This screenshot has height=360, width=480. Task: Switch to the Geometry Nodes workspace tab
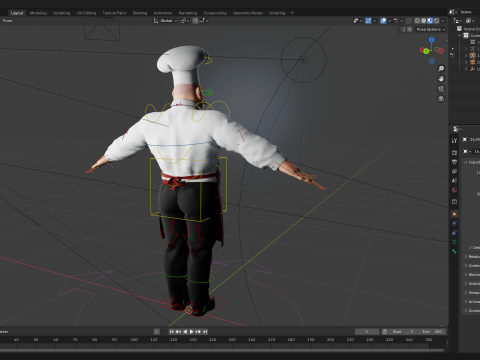(x=248, y=13)
